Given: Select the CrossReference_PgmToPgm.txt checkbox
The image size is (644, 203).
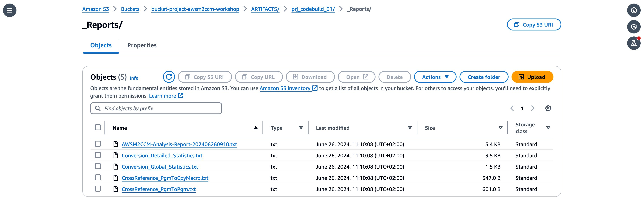Looking at the screenshot, I should pos(98,189).
